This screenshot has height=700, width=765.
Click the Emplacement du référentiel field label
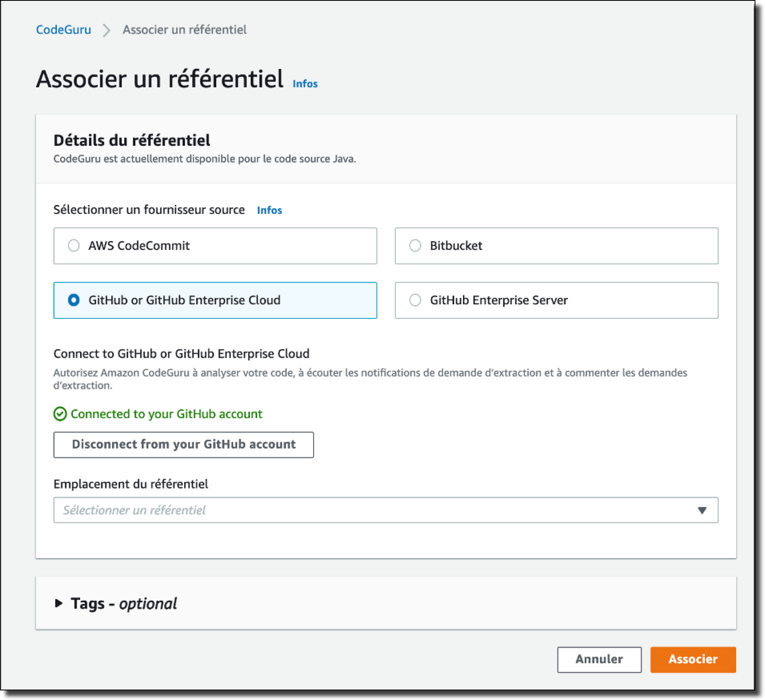pyautogui.click(x=131, y=484)
